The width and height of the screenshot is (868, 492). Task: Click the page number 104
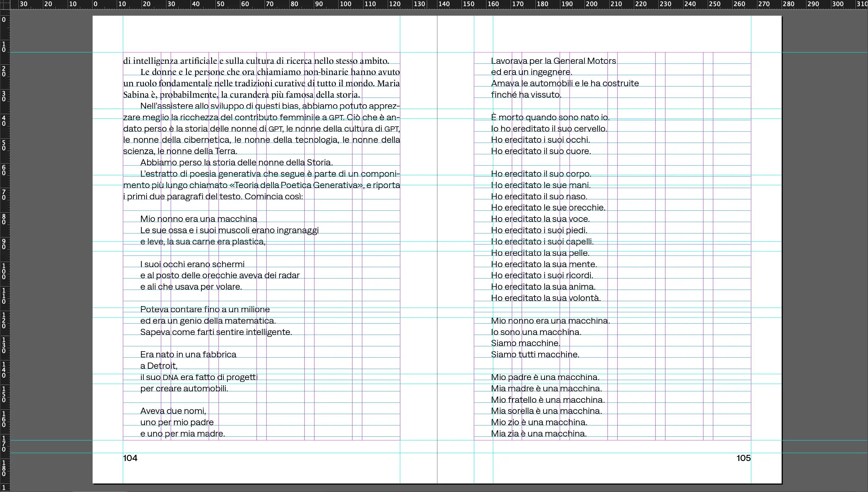(x=130, y=458)
